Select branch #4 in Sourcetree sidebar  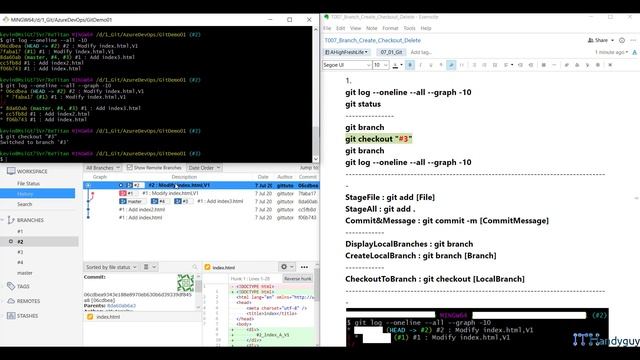pyautogui.click(x=20, y=262)
